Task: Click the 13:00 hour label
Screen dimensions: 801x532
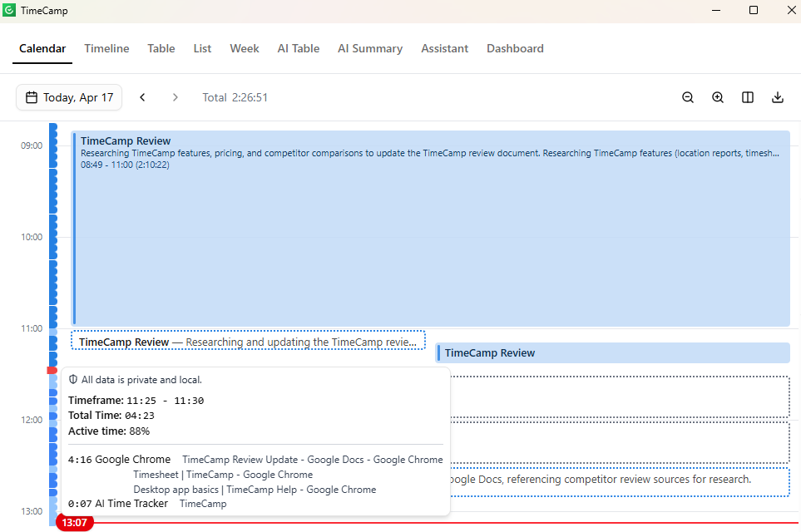Action: point(32,511)
